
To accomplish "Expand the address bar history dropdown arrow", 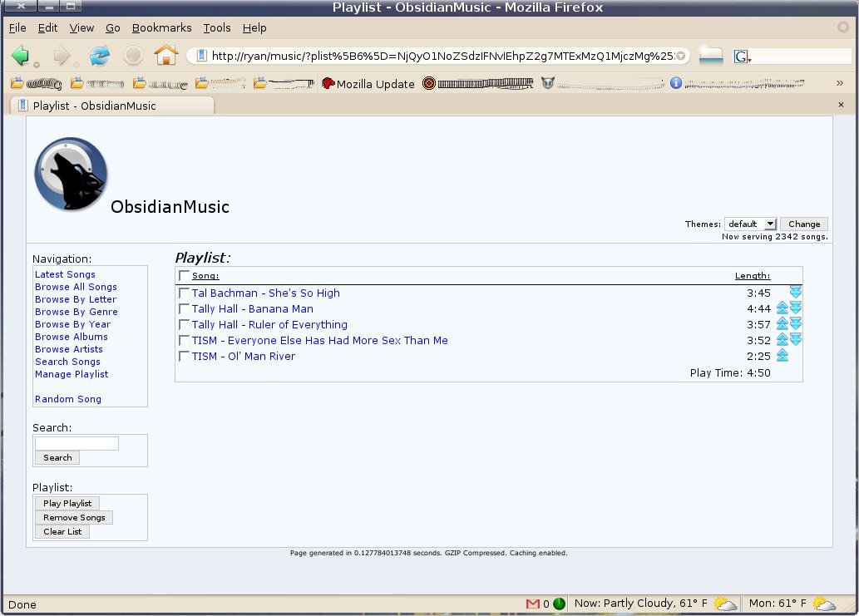I will tap(681, 56).
